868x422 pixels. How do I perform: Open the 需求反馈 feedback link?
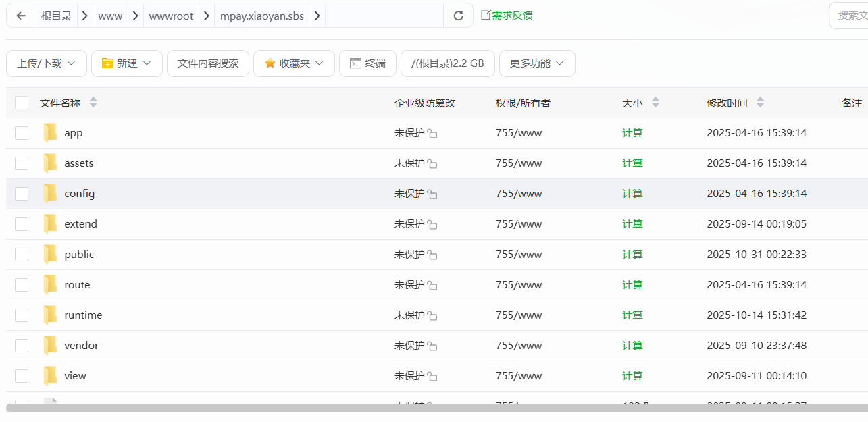click(x=507, y=16)
